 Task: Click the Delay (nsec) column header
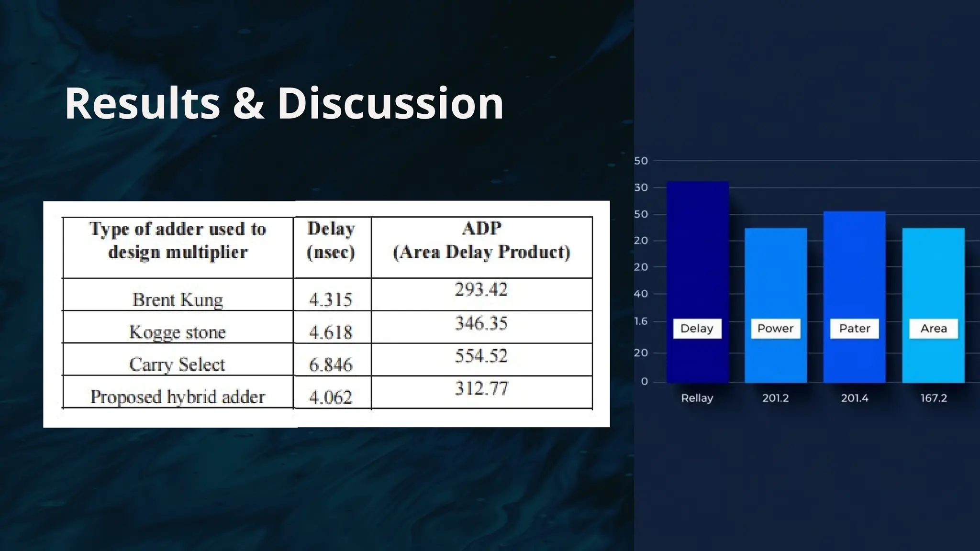pyautogui.click(x=331, y=241)
